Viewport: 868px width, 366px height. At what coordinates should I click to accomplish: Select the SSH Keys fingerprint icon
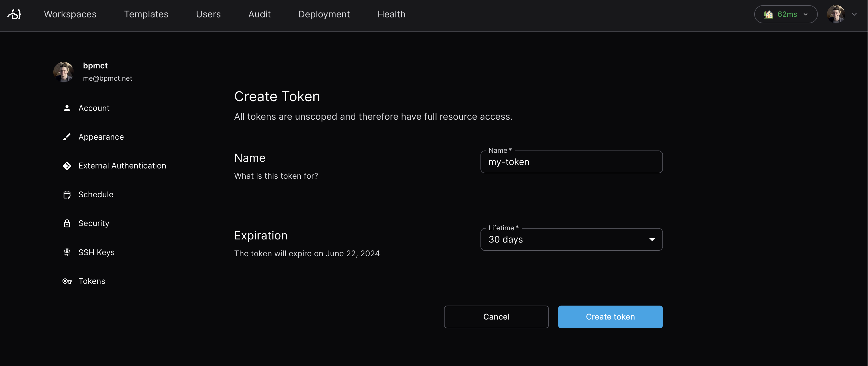67,252
